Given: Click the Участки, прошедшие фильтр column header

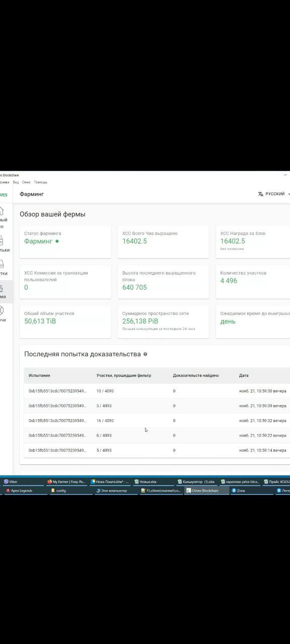Looking at the screenshot, I should (x=123, y=376).
